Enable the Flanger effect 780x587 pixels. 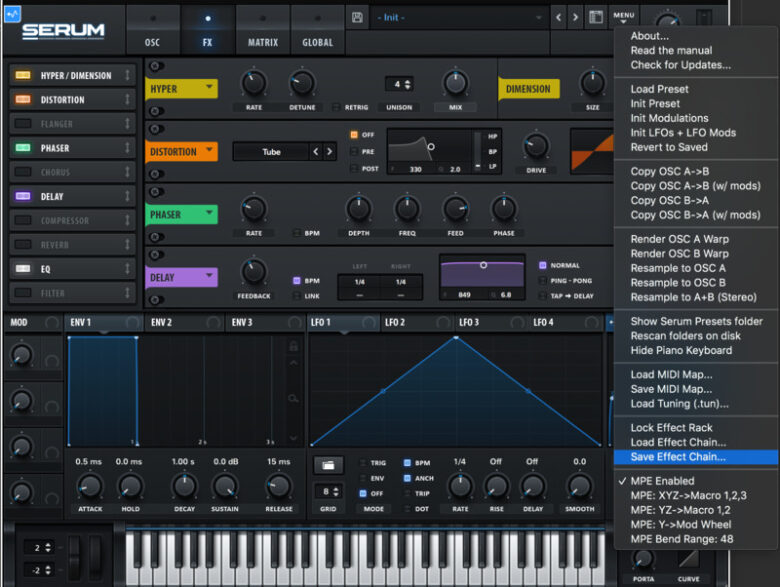[23, 123]
